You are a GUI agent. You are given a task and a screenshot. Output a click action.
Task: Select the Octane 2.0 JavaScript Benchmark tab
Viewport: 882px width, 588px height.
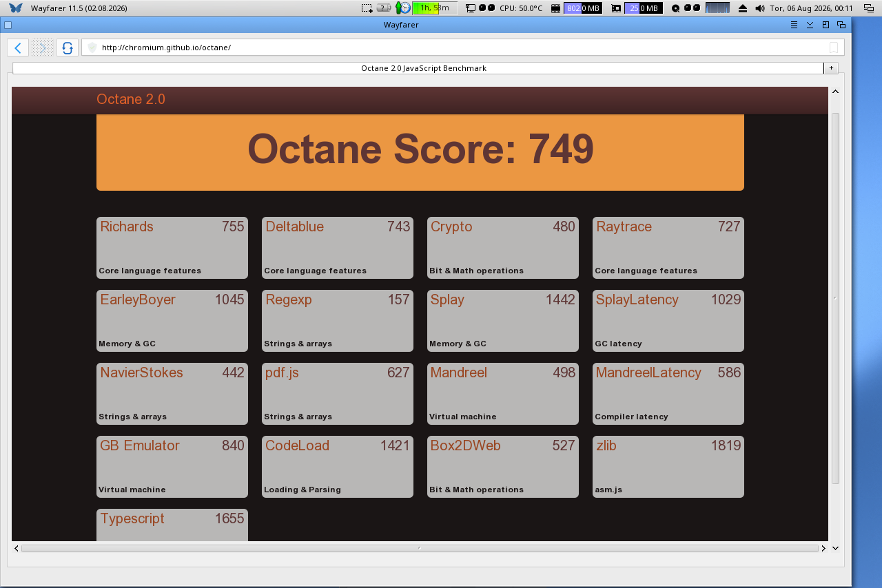point(418,68)
